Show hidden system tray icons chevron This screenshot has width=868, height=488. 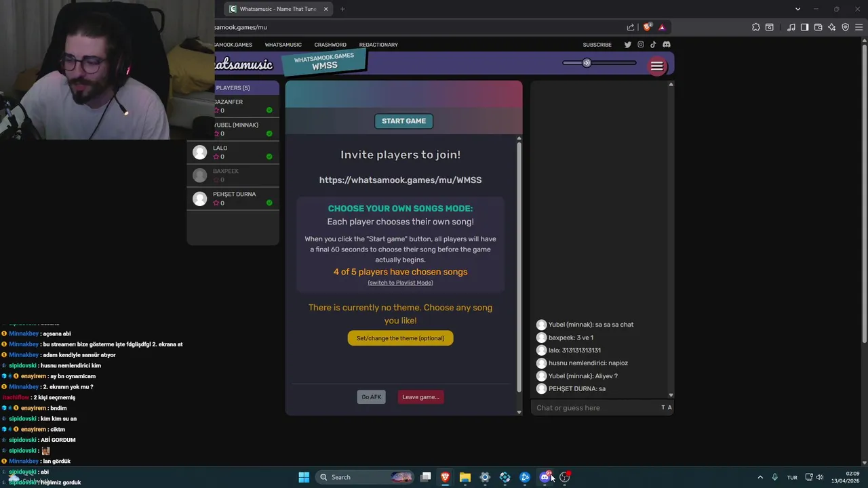click(760, 477)
